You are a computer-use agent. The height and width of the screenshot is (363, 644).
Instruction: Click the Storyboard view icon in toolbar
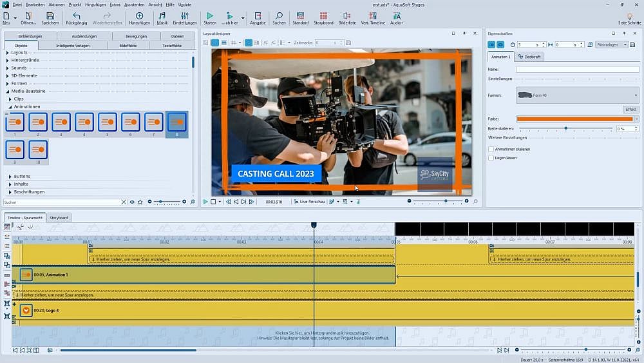323,16
